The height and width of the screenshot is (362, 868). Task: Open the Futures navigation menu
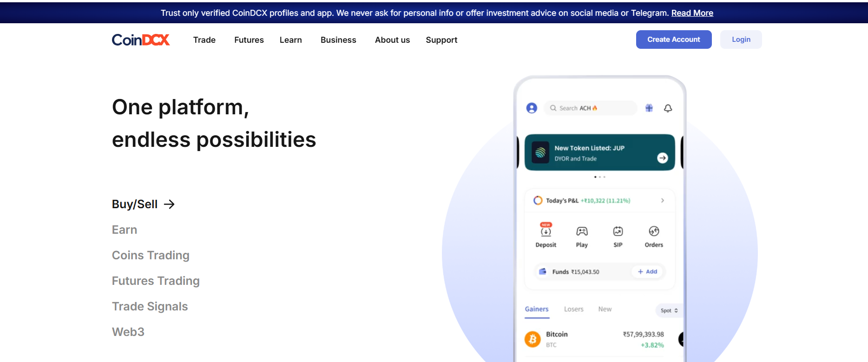coord(249,40)
